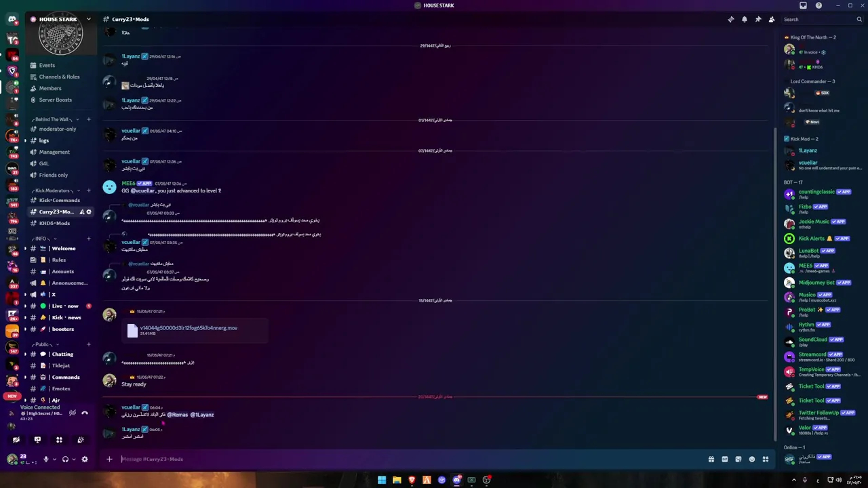Show hidden system tray icons

[x=794, y=480]
